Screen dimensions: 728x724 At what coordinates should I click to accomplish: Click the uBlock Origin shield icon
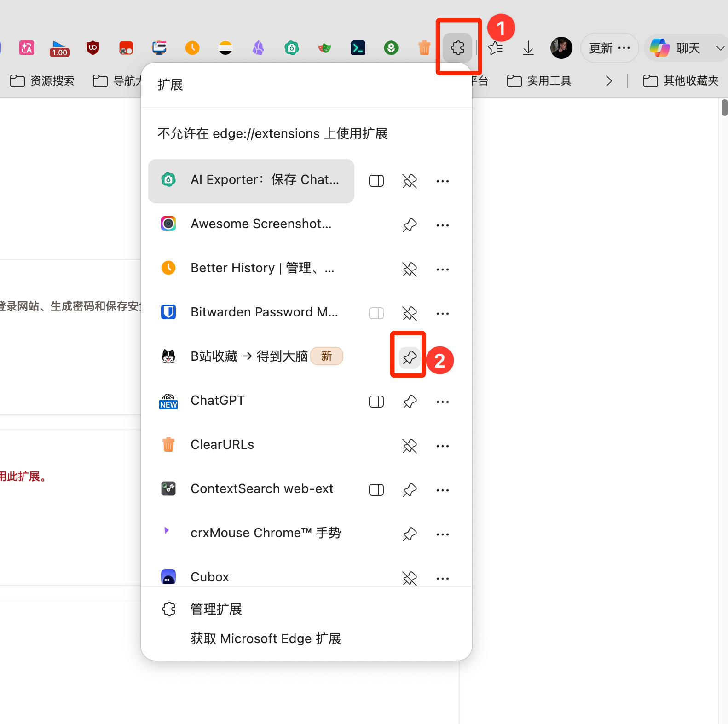[93, 47]
